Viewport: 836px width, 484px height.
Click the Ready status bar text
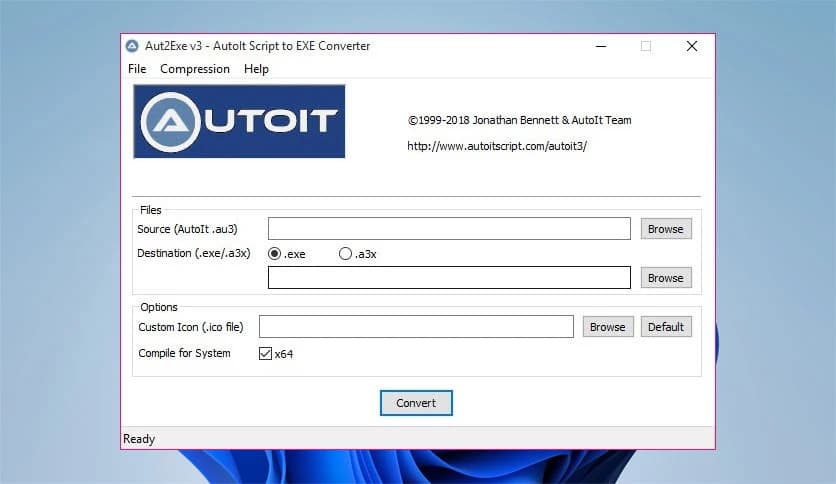pyautogui.click(x=139, y=439)
